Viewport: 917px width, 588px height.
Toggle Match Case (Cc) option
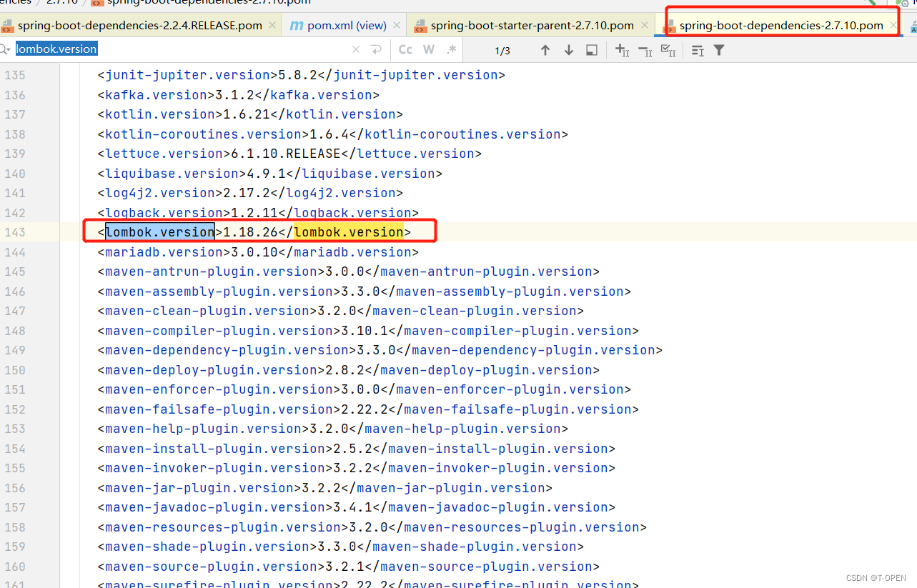point(405,50)
